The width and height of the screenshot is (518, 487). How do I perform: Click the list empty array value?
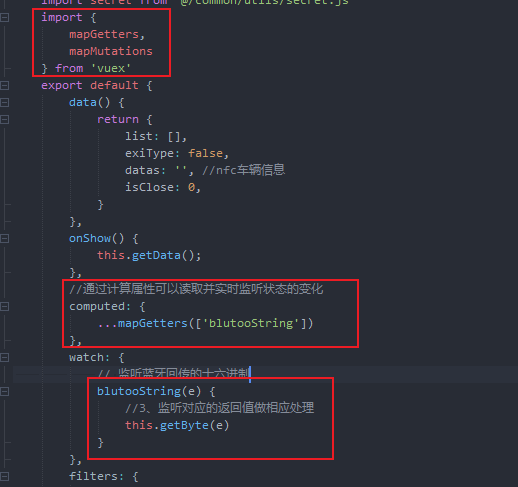[174, 136]
